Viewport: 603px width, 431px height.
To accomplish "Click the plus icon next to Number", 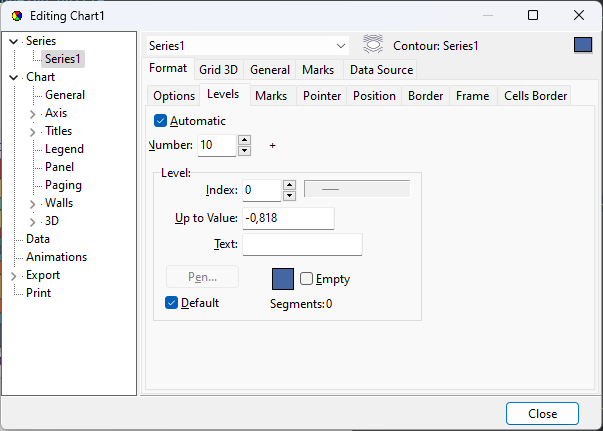I will point(273,145).
